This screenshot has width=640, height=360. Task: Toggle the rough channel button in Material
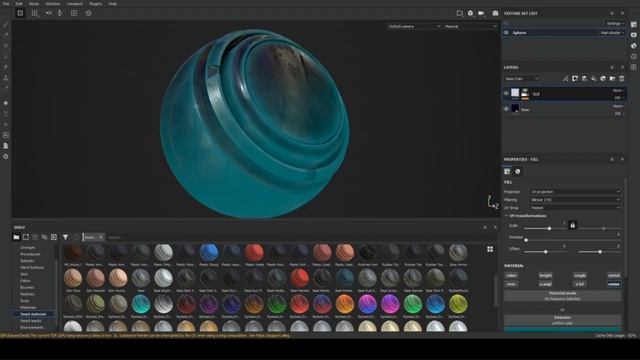(x=580, y=276)
